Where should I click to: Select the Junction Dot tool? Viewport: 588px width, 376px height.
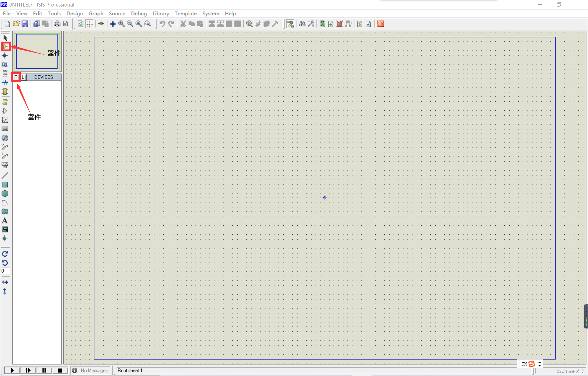pyautogui.click(x=5, y=55)
